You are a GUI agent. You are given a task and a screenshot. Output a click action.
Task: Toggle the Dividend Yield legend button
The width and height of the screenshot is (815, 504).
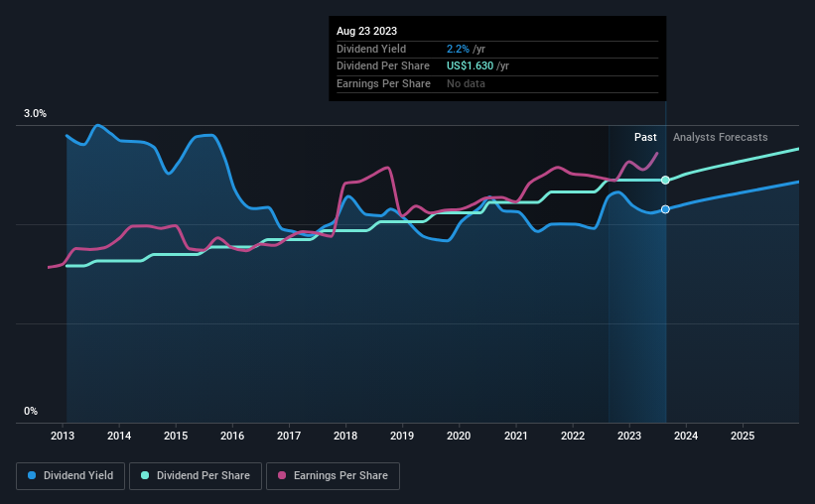(70, 476)
